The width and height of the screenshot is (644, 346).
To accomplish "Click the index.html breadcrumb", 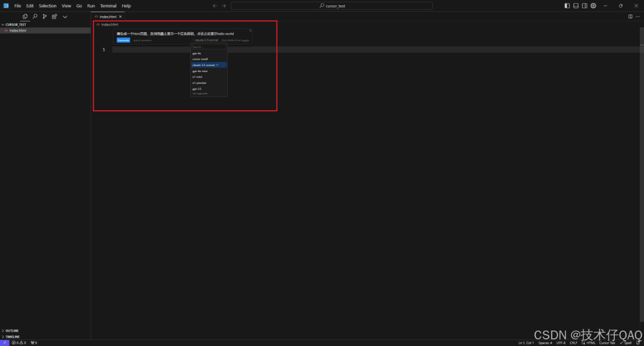I will (110, 24).
